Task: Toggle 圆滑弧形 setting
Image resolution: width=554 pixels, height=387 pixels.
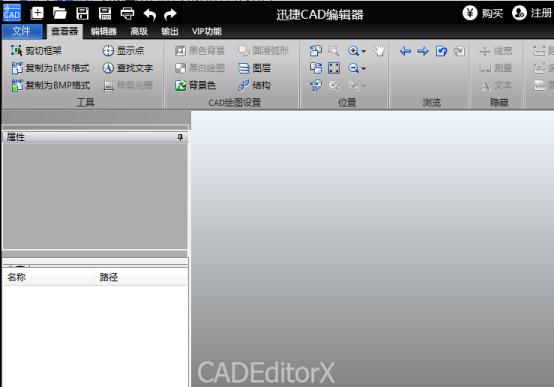Action: pos(263,51)
